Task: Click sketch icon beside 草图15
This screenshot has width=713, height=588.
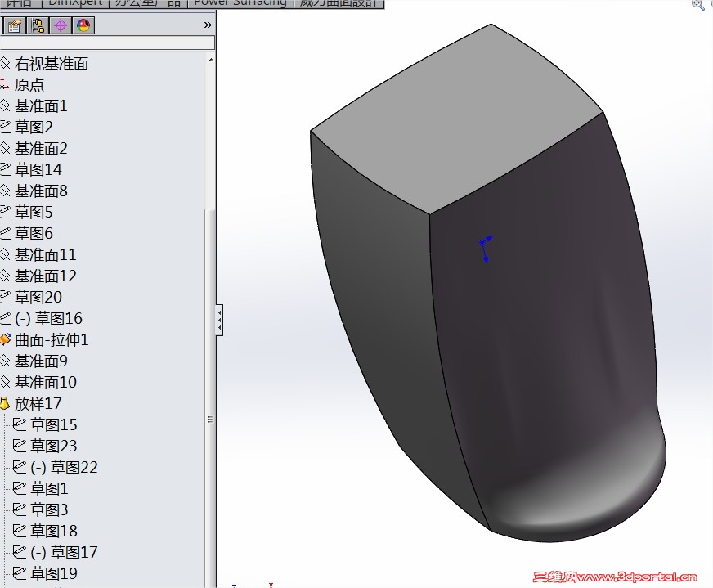Action: click(x=19, y=424)
